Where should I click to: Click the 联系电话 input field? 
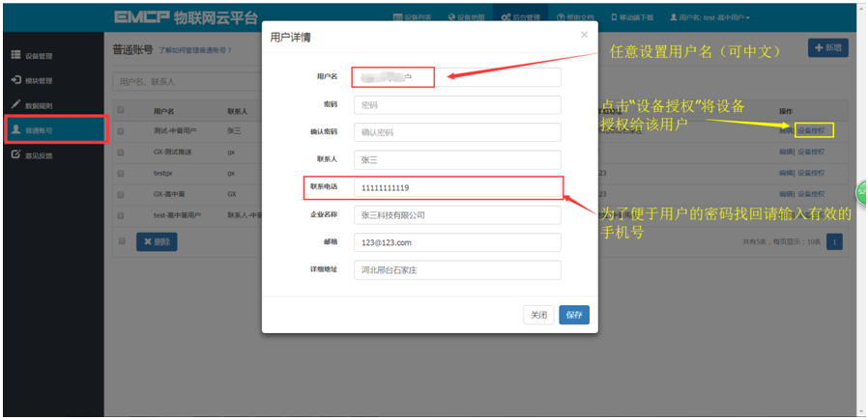coord(457,188)
